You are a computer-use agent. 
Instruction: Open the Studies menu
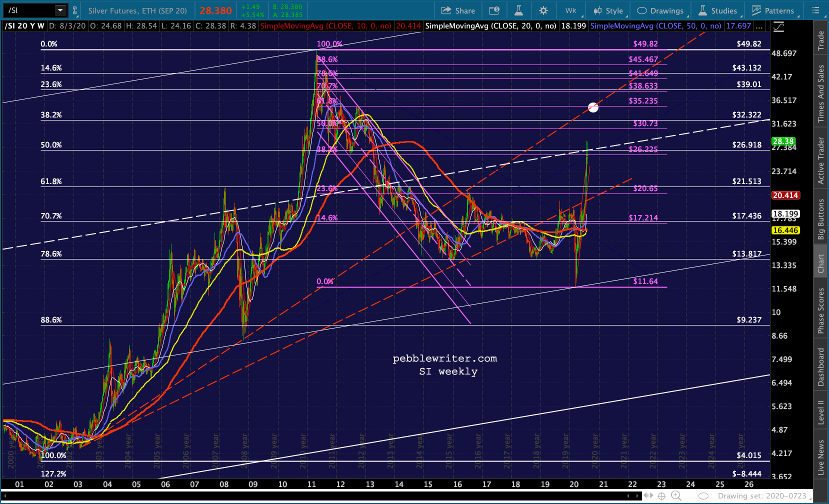coord(717,10)
